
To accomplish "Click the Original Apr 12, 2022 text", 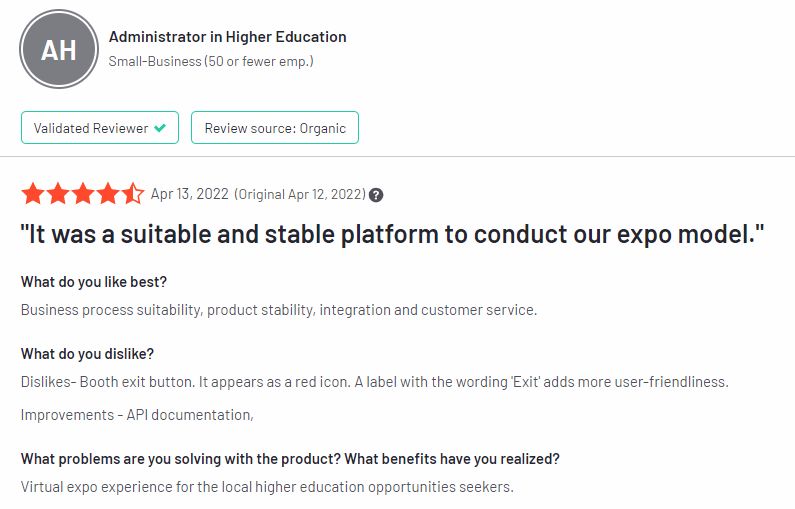I will [x=300, y=195].
